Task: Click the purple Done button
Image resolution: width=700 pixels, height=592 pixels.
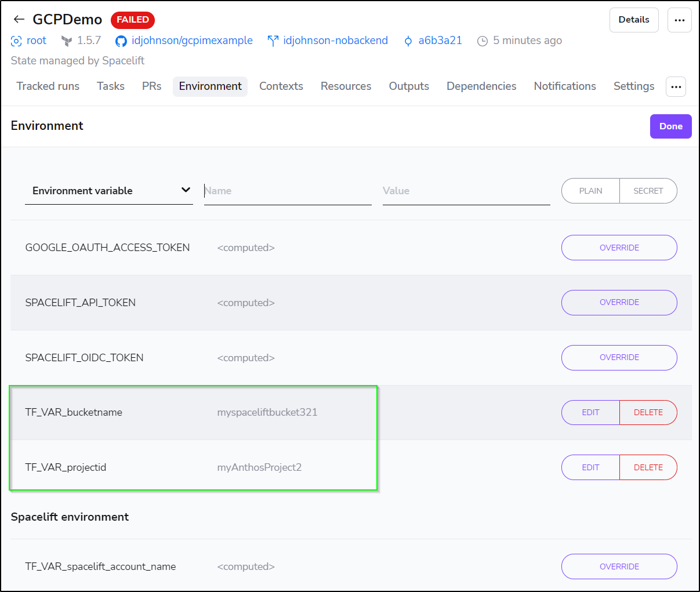Action: [671, 126]
